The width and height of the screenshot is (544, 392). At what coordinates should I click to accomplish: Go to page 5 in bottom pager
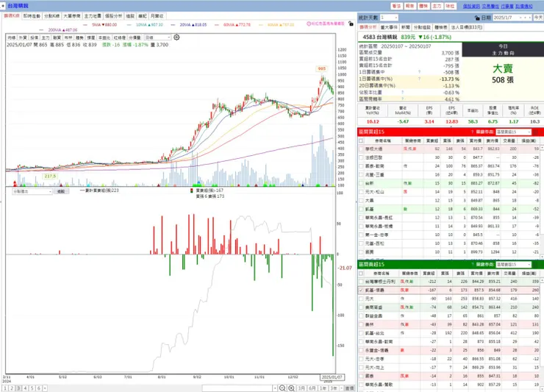32,388
